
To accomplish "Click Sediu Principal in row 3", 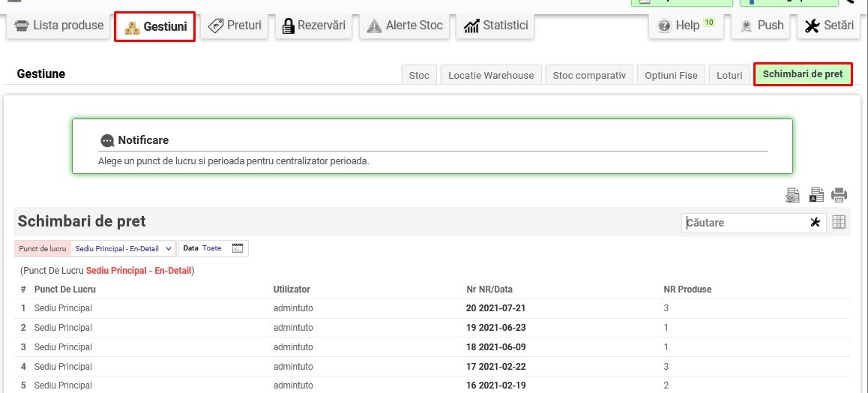I will (x=63, y=347).
